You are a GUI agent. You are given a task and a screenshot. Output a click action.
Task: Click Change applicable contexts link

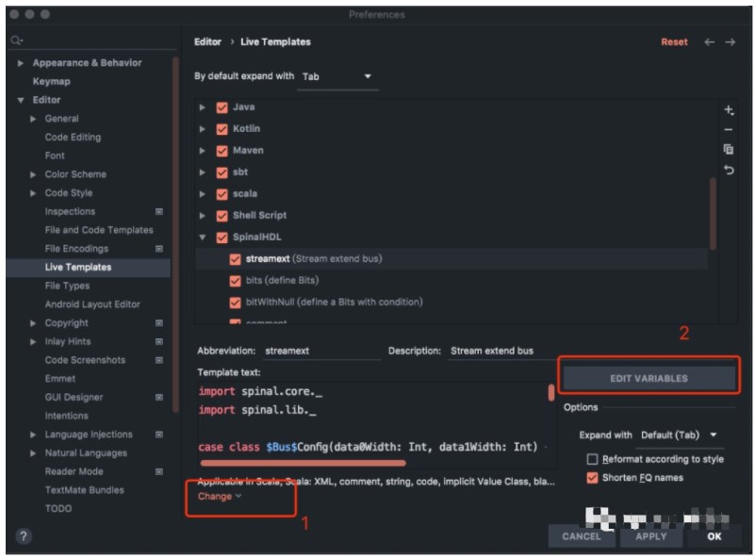click(x=220, y=497)
